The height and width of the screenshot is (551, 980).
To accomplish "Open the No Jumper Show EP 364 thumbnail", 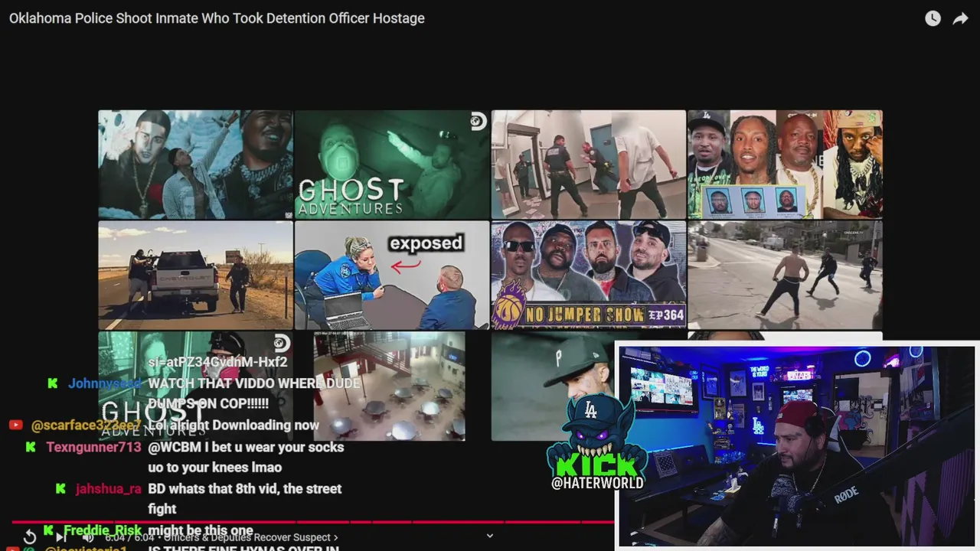I will click(588, 275).
